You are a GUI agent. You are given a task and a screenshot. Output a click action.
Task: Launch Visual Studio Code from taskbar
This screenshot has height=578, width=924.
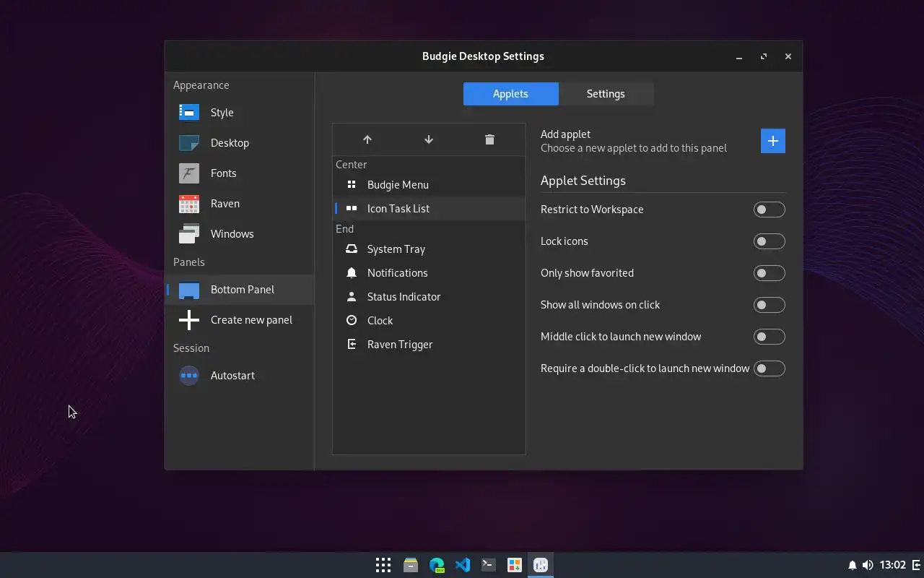click(463, 565)
